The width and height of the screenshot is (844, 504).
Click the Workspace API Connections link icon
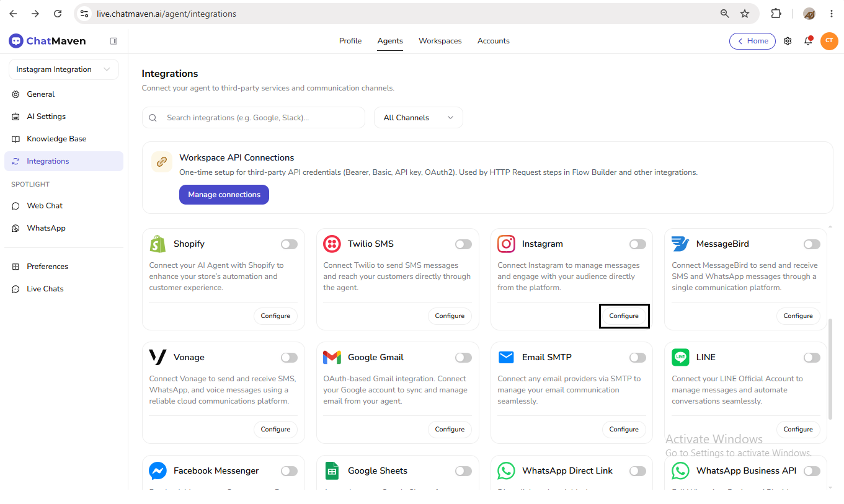point(162,162)
